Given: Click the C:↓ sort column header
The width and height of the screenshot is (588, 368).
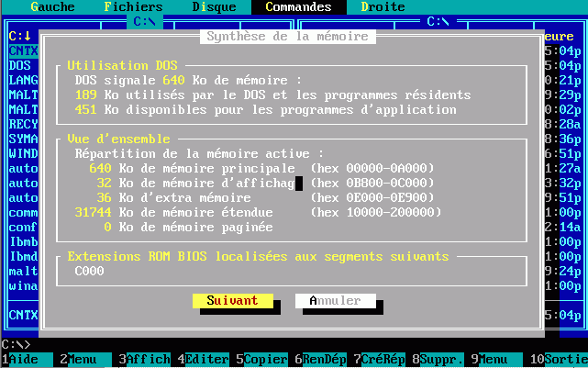Looking at the screenshot, I should point(20,36).
